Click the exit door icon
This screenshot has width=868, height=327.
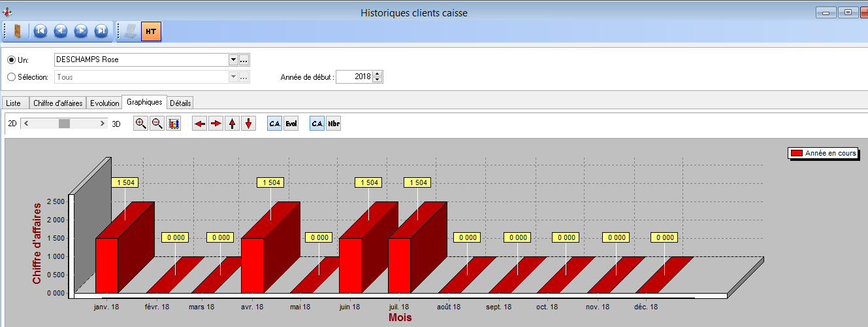tap(18, 31)
